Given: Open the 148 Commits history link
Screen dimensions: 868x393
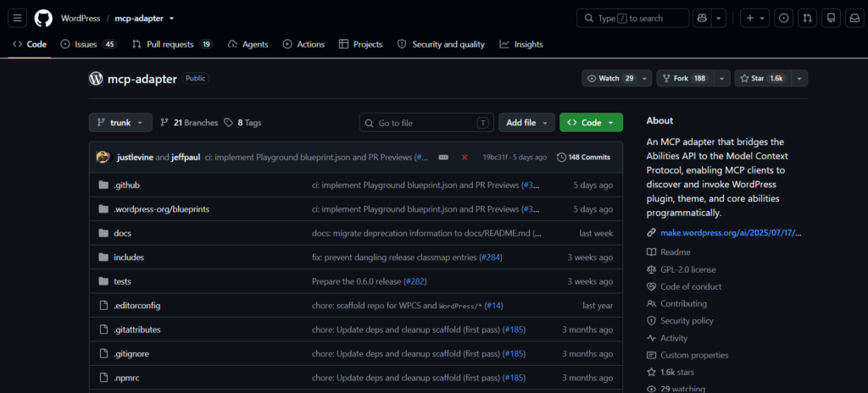Looking at the screenshot, I should [583, 158].
